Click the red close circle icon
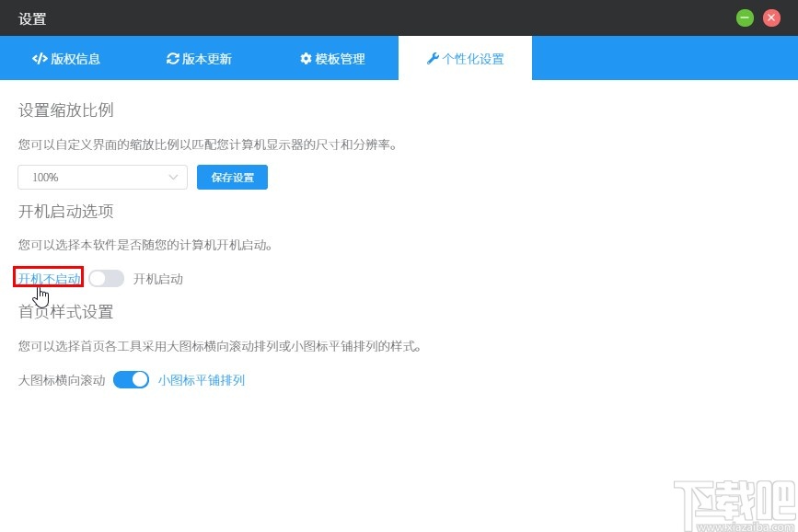798x532 pixels. point(770,17)
